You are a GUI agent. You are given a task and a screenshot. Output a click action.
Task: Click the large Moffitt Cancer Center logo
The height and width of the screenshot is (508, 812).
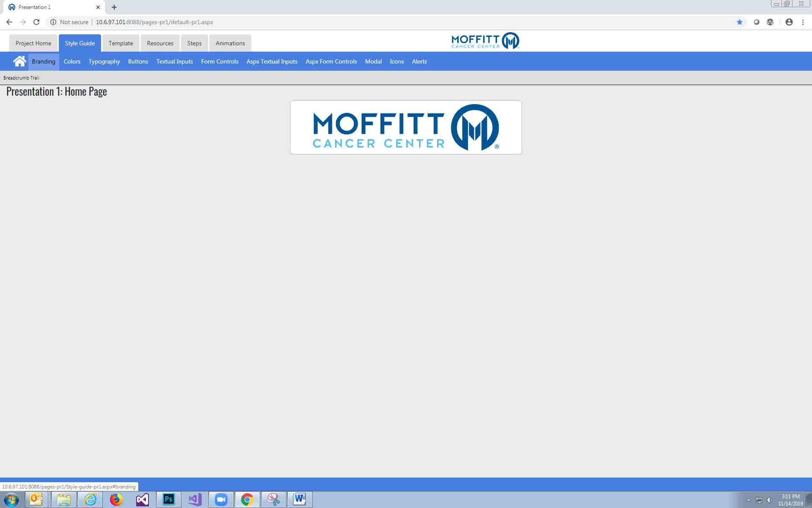[406, 127]
